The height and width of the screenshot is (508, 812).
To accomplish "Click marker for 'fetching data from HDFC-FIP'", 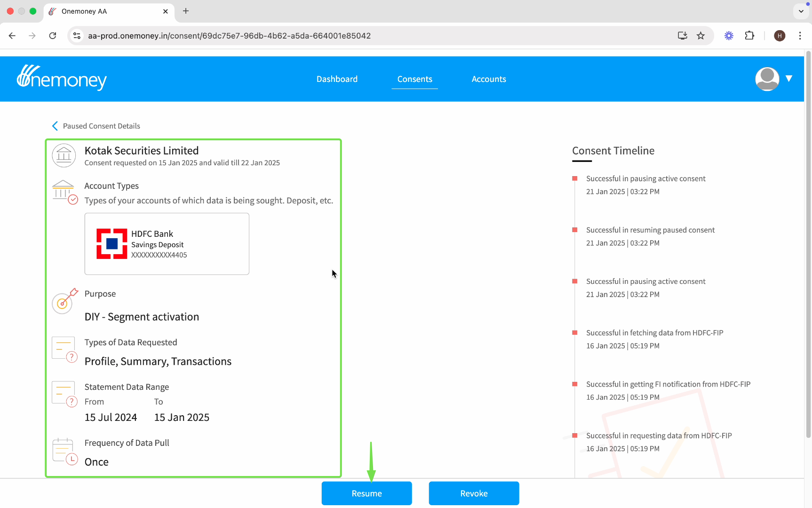I will pos(574,333).
